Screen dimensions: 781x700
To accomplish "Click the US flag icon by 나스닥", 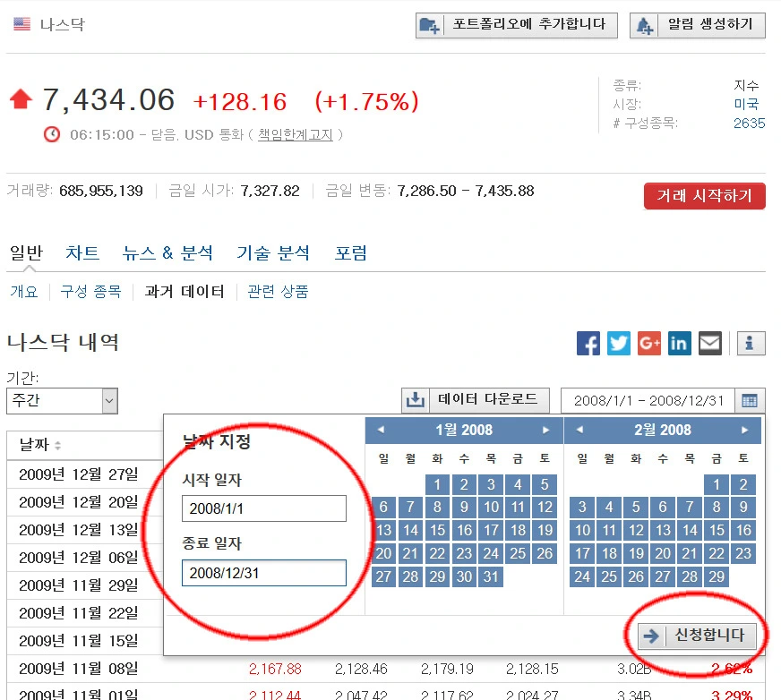I will pyautogui.click(x=21, y=24).
